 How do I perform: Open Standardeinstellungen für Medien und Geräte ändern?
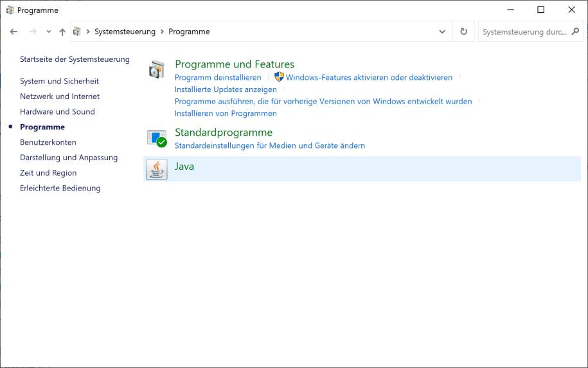point(270,145)
